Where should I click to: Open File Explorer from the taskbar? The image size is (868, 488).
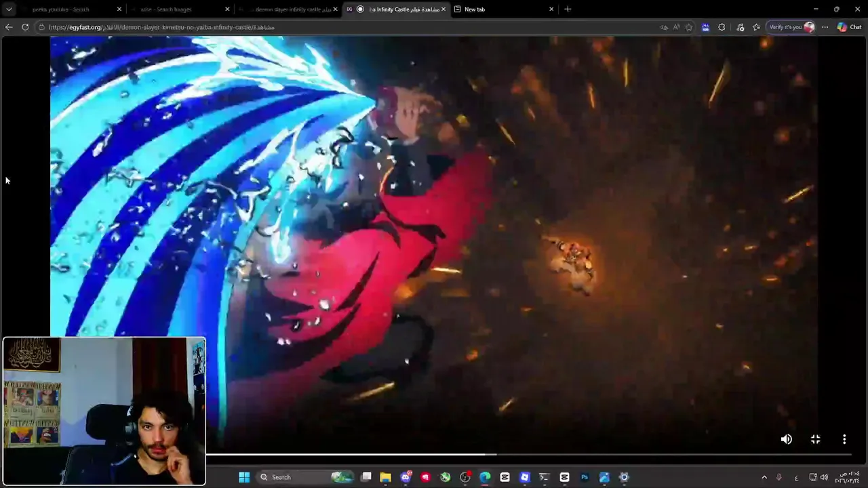[x=385, y=477]
